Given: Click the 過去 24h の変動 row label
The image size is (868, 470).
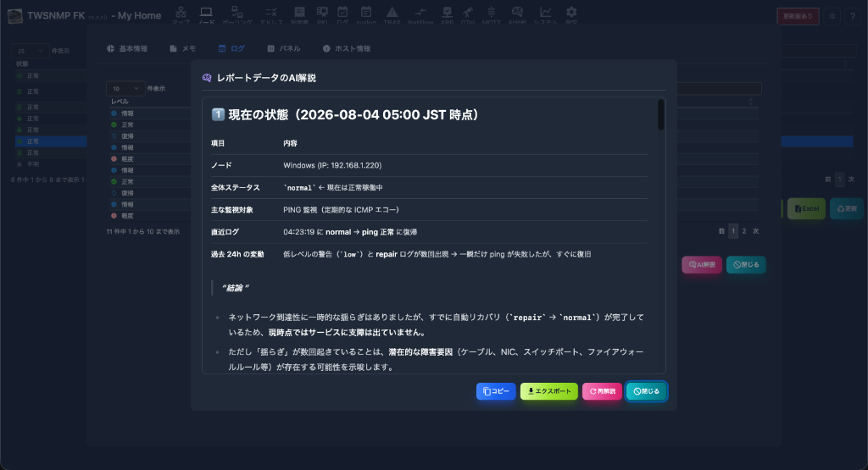Looking at the screenshot, I should [237, 254].
